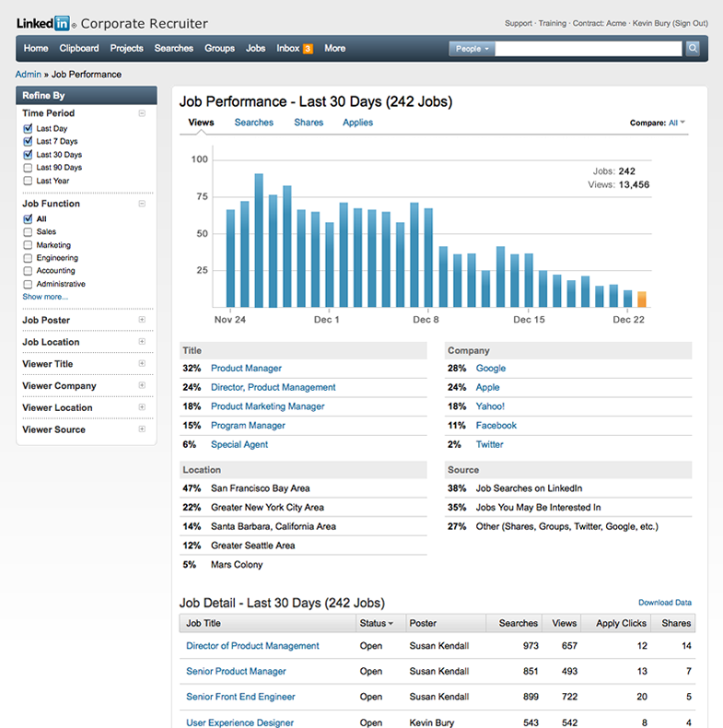
Task: Open the Program Manager title link
Action: (248, 426)
